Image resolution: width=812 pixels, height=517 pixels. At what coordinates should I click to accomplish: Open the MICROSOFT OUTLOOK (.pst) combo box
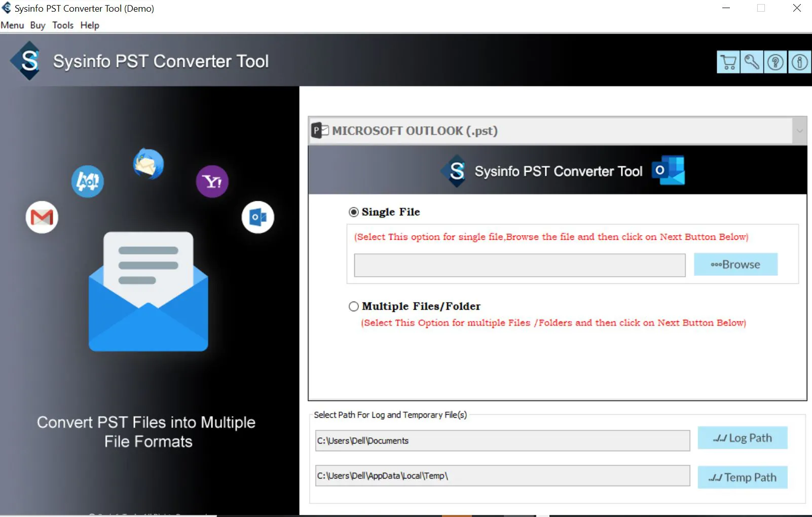pyautogui.click(x=557, y=131)
